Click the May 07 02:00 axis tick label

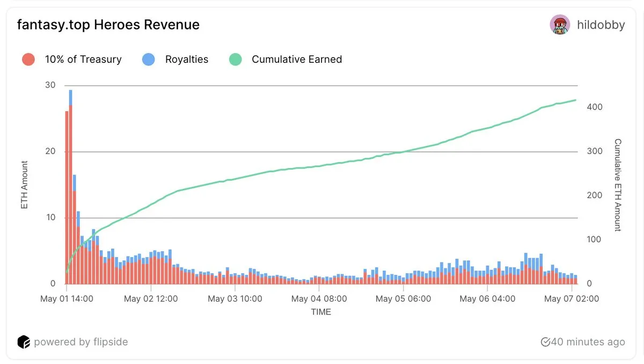(571, 299)
